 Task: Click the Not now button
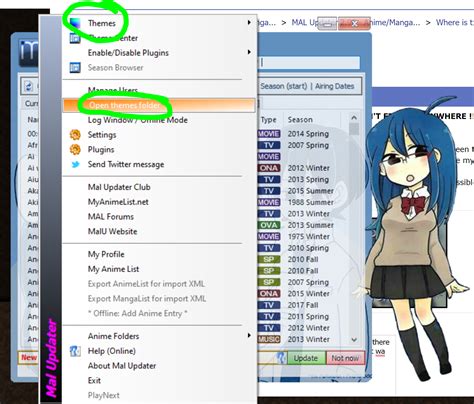[345, 358]
